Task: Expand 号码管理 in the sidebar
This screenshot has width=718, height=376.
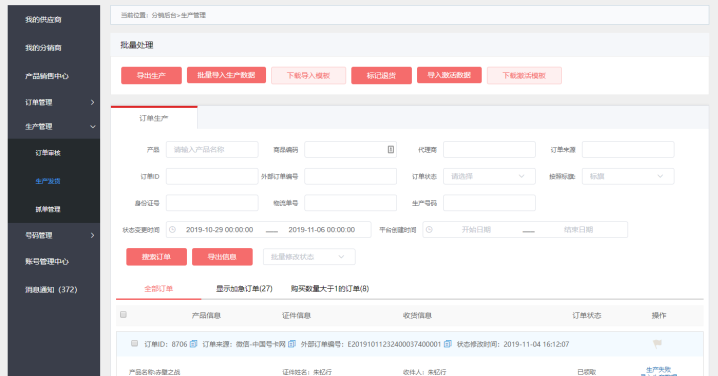Action: point(54,235)
